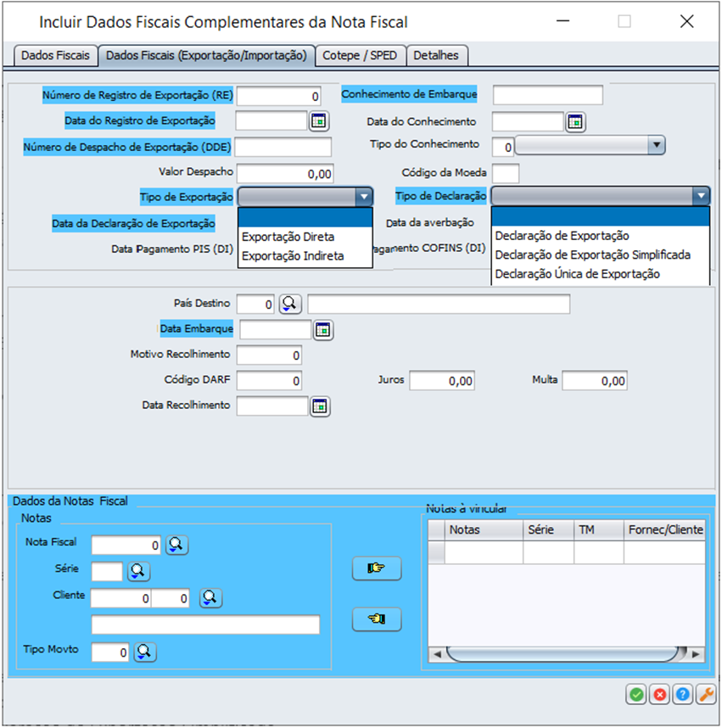
Task: Click the left-pointing hand unlink button
Action: [377, 619]
